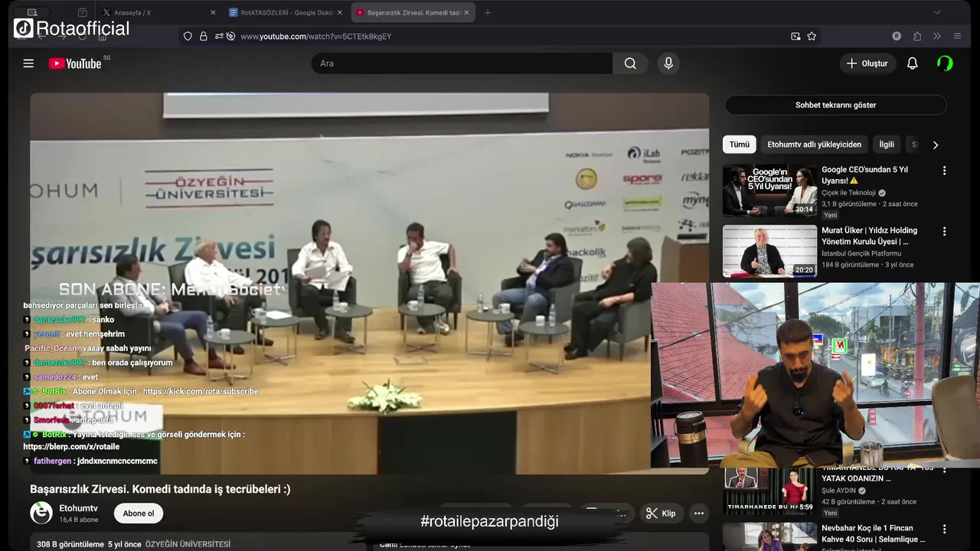The image size is (980, 551).
Task: Open the YouTube guide hamburger menu
Action: coord(28,64)
